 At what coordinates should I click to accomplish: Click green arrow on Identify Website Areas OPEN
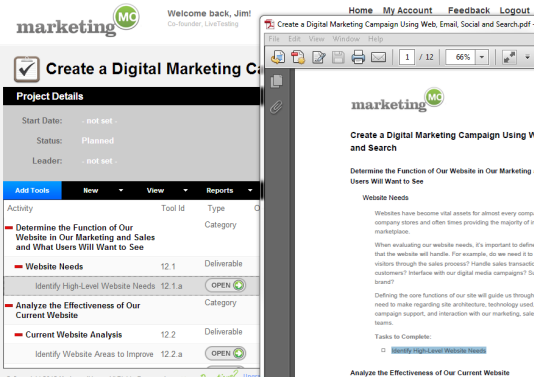238,353
